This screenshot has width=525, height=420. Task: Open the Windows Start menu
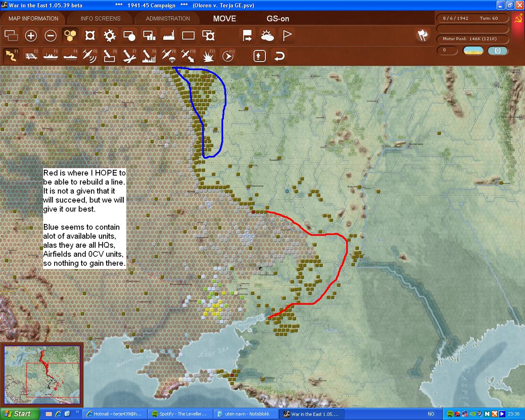pos(20,414)
